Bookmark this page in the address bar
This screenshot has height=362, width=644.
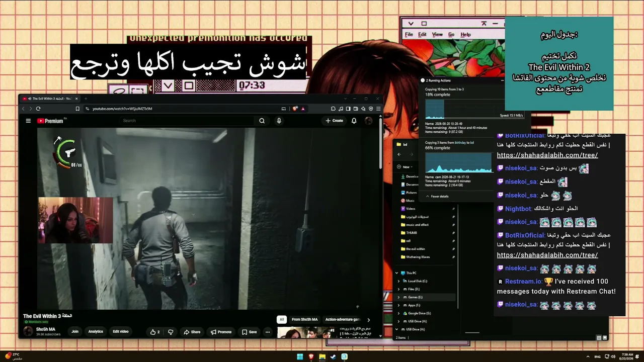(77, 109)
